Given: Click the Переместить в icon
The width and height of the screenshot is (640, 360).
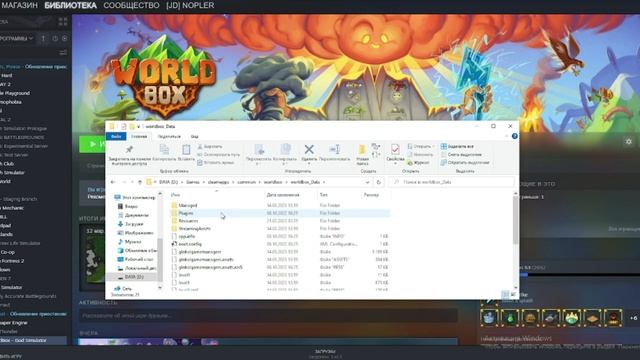Looking at the screenshot, I should [x=259, y=149].
